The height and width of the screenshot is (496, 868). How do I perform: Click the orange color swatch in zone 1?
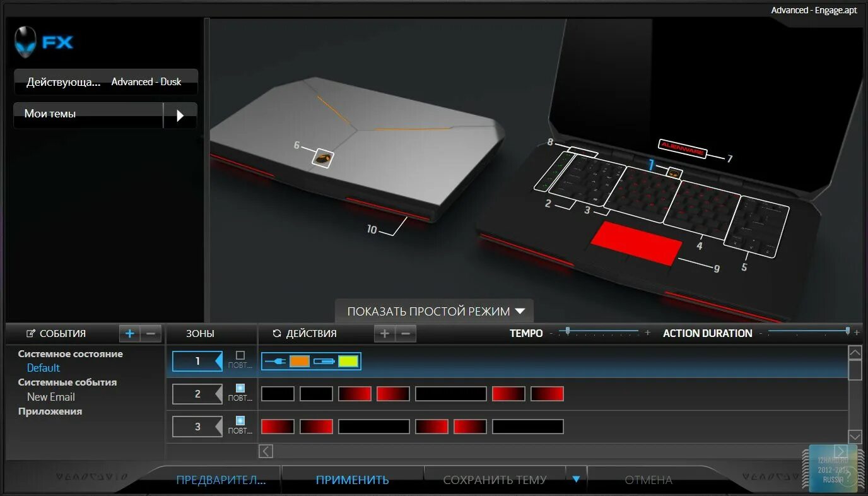[x=300, y=362]
